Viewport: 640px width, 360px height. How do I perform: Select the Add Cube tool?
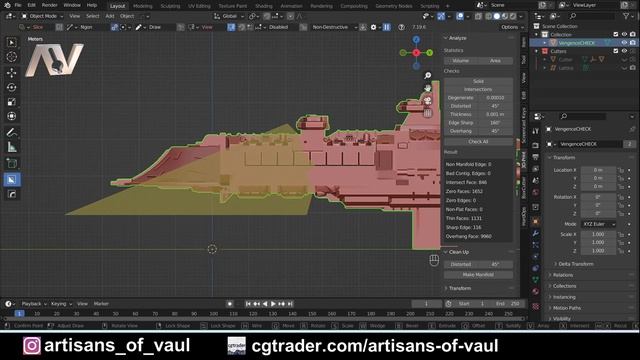click(11, 164)
